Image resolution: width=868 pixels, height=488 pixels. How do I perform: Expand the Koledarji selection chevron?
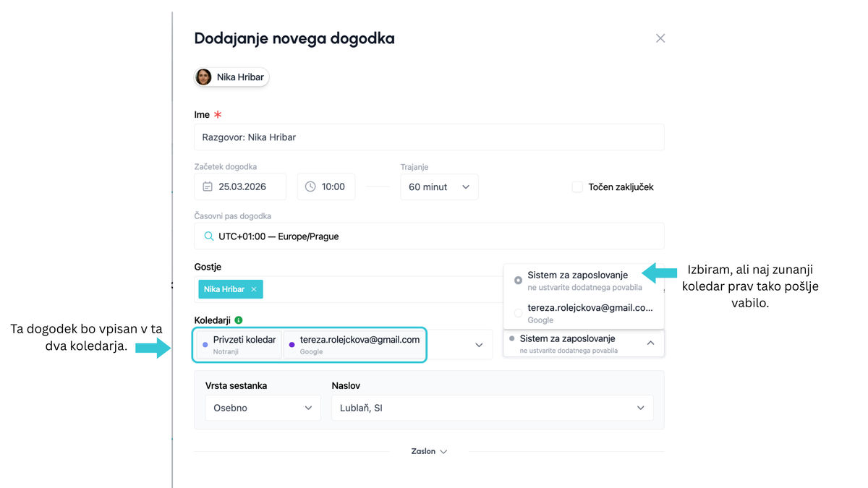pos(478,345)
